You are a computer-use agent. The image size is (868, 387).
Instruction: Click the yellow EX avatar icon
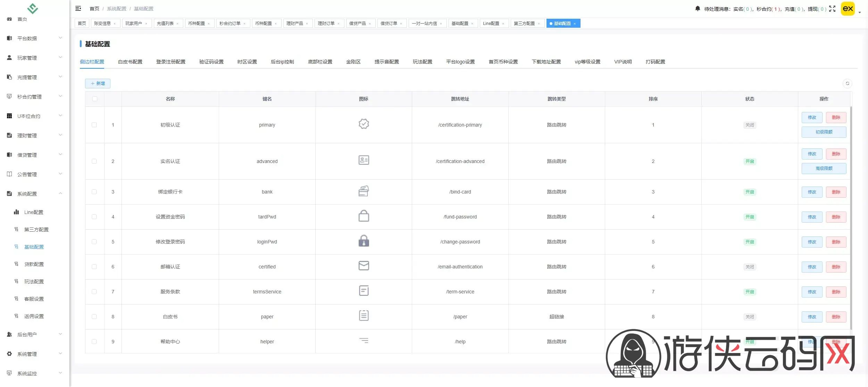pyautogui.click(x=848, y=9)
